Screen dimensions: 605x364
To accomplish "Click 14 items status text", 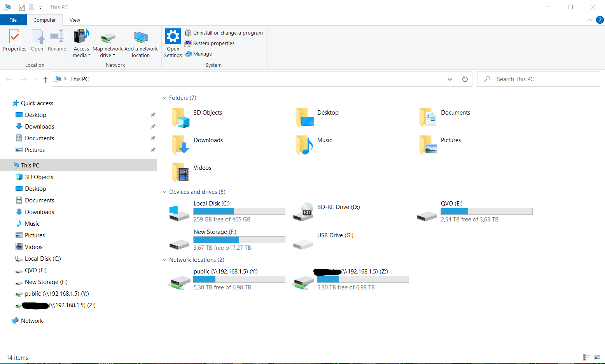I will [x=17, y=358].
